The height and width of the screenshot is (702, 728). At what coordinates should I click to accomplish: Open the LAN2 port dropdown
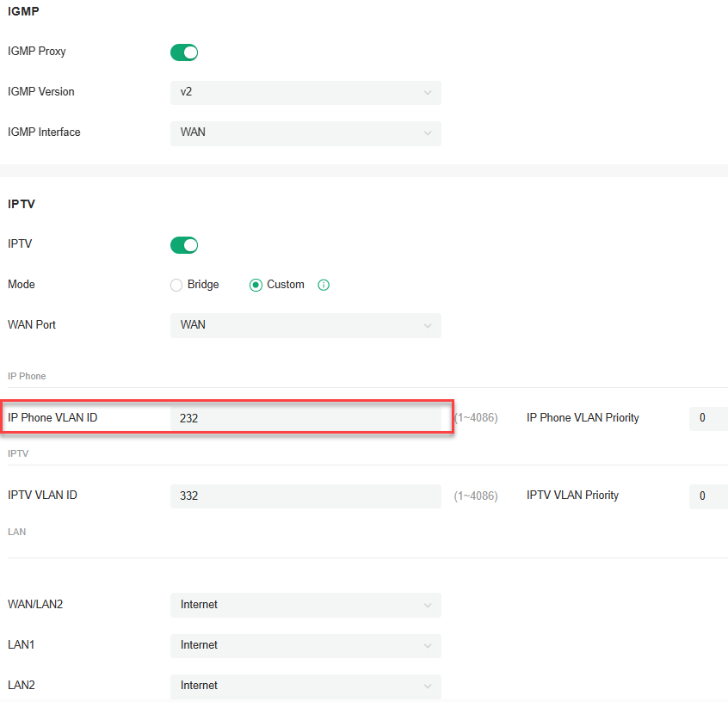[x=305, y=687]
